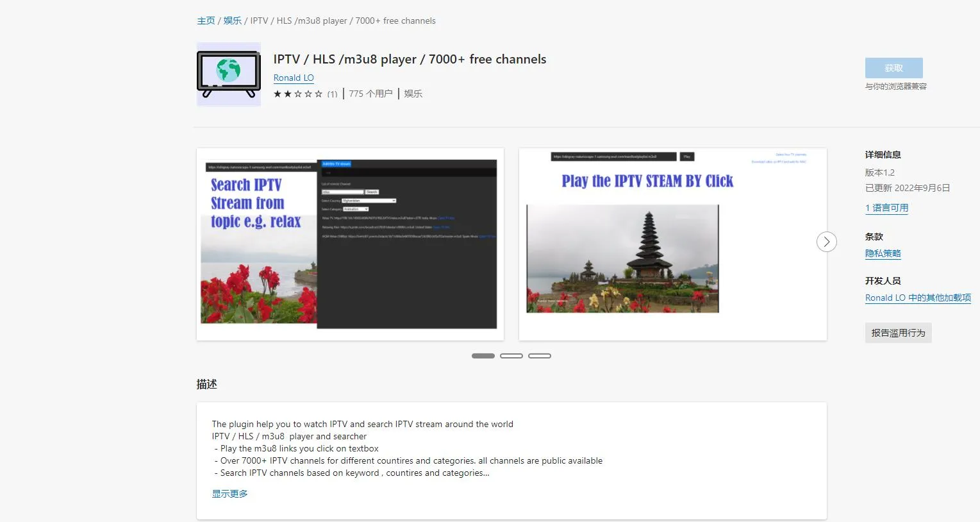This screenshot has height=522, width=980.
Task: Click description line 'The plugin help you to watch'
Action: tap(363, 424)
